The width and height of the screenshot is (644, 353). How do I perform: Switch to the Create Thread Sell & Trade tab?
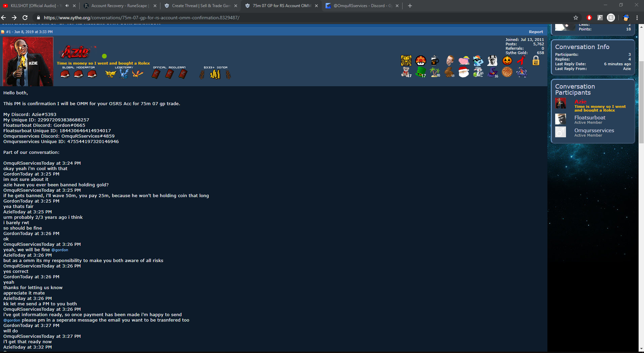point(201,6)
